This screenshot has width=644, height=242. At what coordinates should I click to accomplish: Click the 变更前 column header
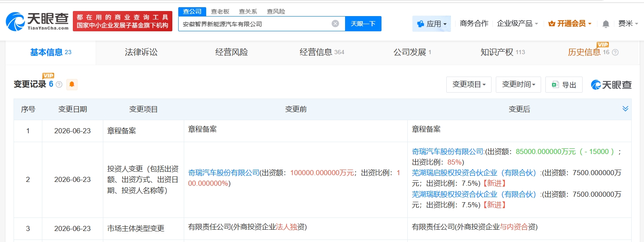point(296,109)
